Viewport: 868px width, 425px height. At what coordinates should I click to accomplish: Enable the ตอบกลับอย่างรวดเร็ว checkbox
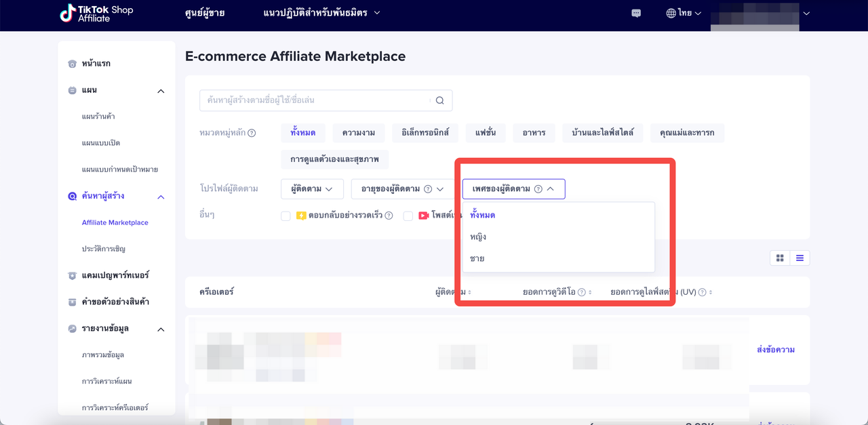(x=285, y=216)
